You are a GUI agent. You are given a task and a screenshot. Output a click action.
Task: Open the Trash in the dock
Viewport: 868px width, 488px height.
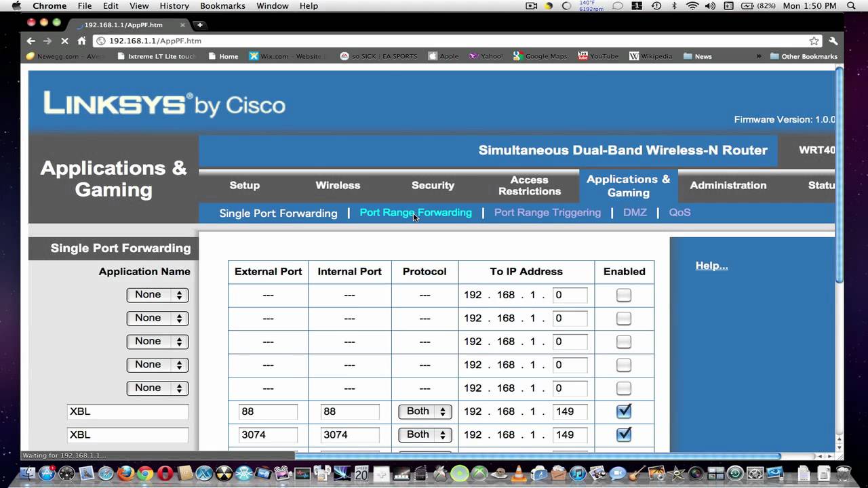pos(843,473)
